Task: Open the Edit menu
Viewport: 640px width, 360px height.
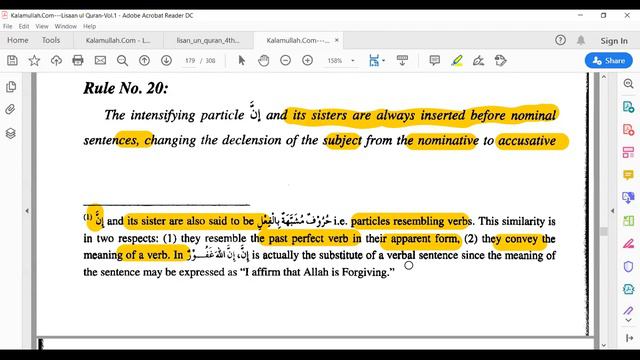Action: [x=24, y=26]
